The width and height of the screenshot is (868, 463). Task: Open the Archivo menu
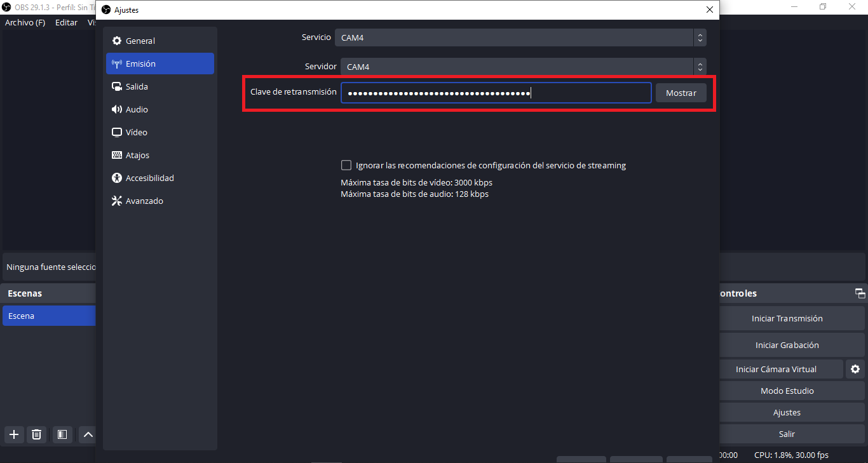tap(25, 22)
